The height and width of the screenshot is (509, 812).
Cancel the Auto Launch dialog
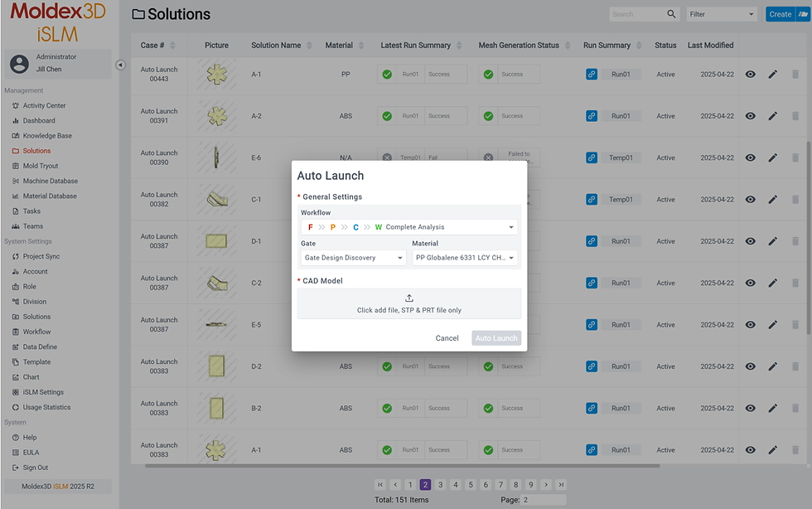[x=447, y=338]
